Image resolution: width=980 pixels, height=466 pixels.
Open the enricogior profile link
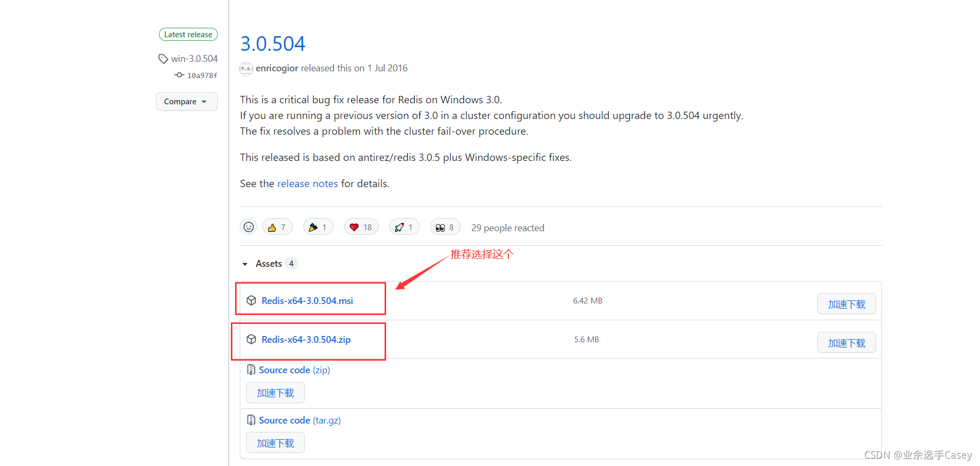[x=277, y=68]
